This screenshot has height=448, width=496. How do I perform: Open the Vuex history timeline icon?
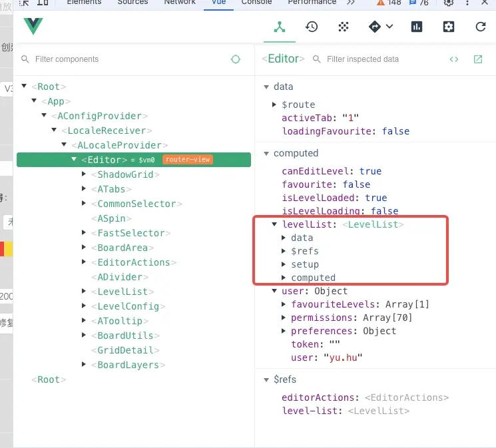(312, 27)
